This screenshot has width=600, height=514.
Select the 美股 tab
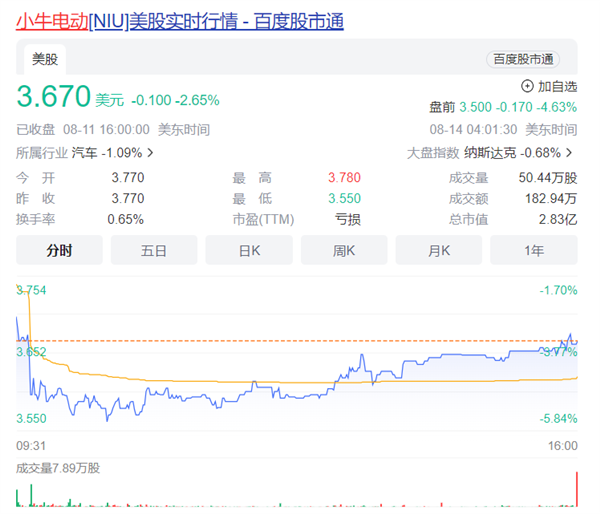pos(45,59)
